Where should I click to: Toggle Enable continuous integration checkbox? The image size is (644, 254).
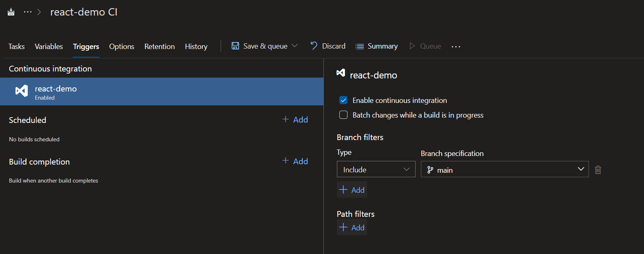(x=343, y=100)
